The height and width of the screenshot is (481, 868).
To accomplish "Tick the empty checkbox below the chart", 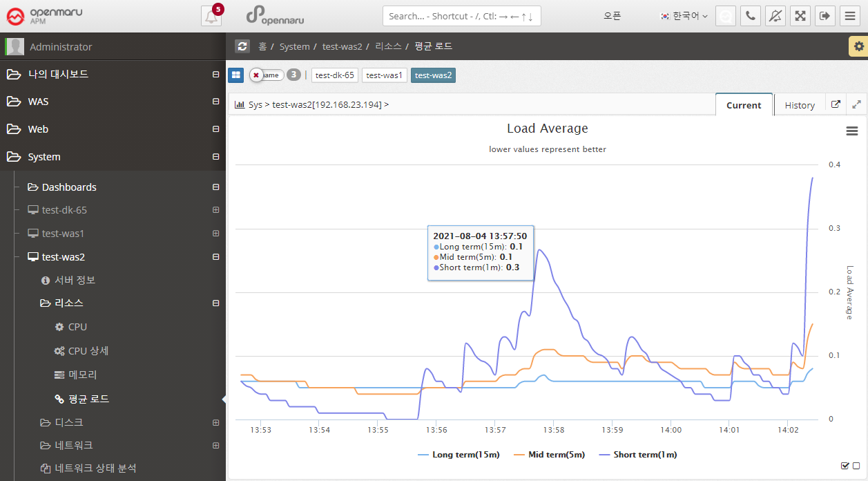I will pyautogui.click(x=856, y=466).
